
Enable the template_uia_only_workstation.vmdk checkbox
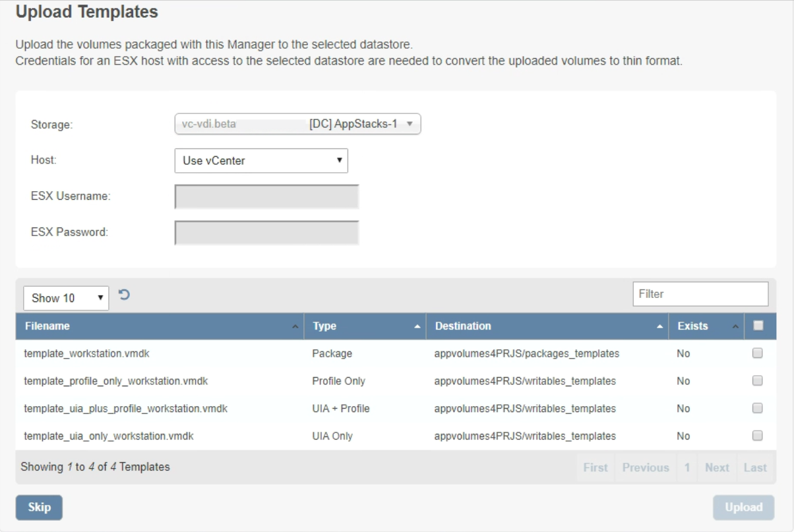758,435
